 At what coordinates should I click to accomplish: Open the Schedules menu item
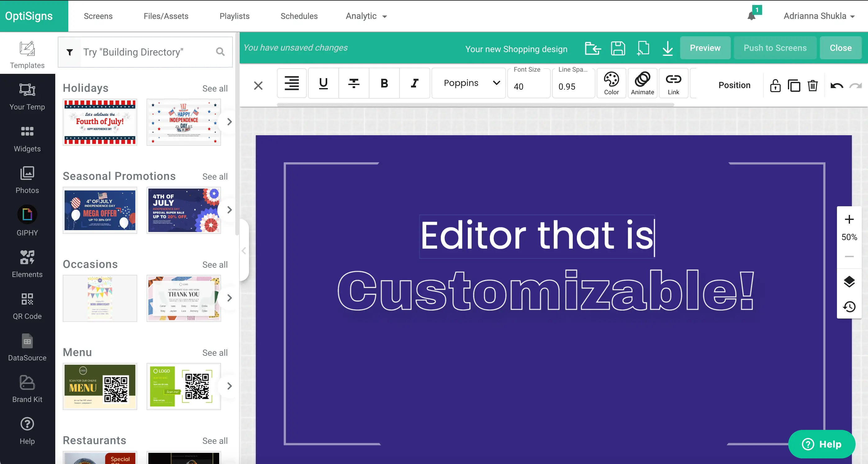[x=299, y=16]
